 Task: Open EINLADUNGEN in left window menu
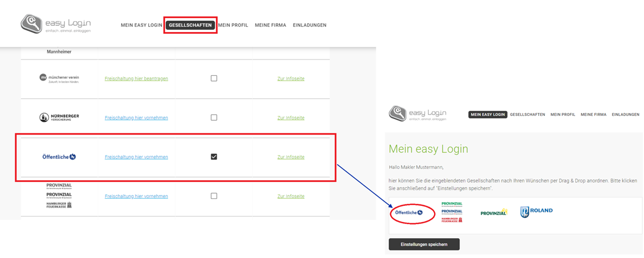pos(310,25)
